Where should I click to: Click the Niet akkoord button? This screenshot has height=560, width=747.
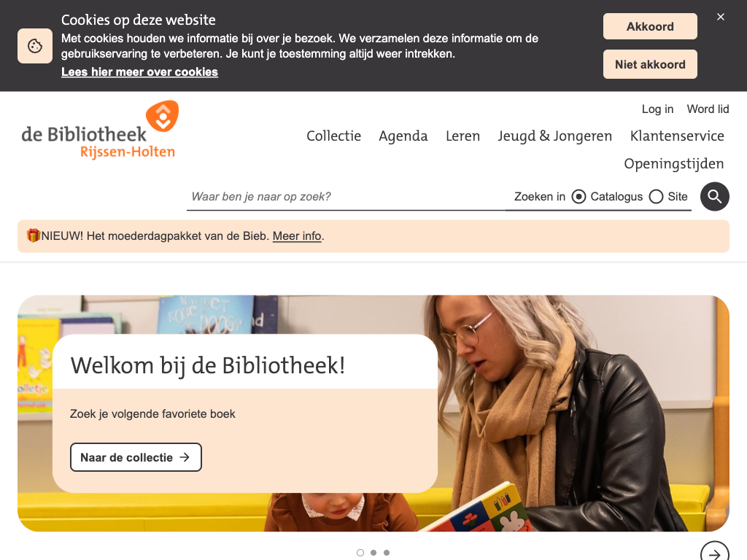click(x=650, y=64)
